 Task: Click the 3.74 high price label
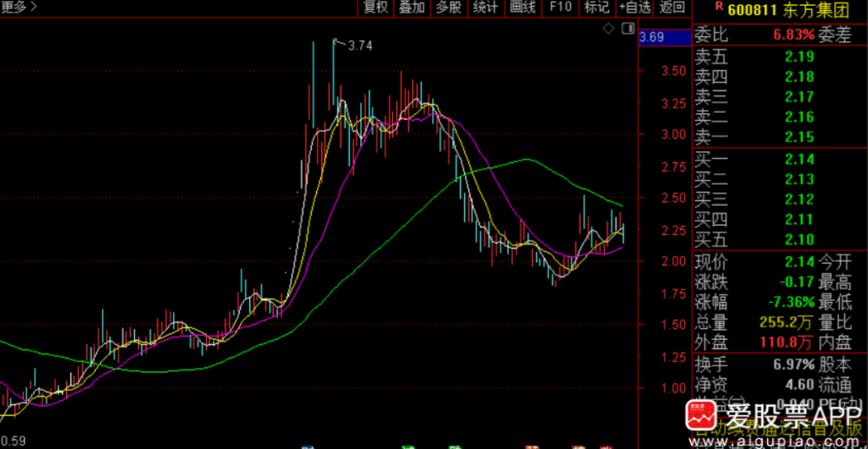(x=360, y=46)
